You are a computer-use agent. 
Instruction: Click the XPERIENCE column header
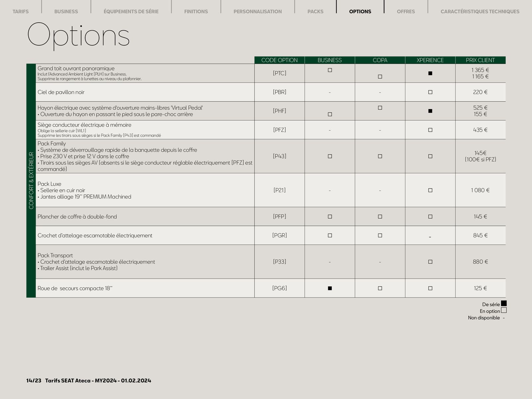430,60
